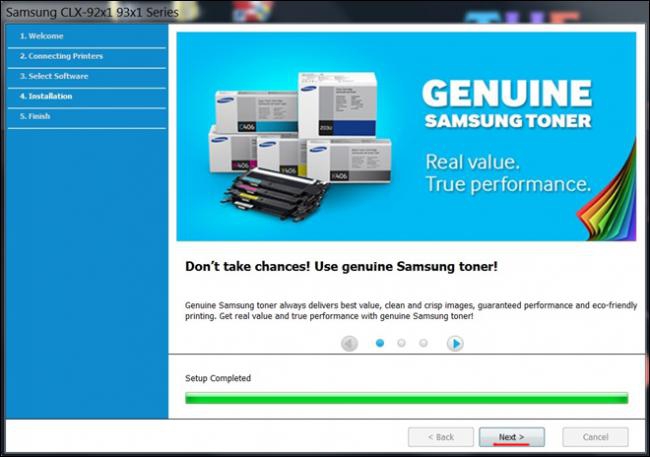650x457 pixels.
Task: Open the 3. Select Software step
Action: (87, 76)
